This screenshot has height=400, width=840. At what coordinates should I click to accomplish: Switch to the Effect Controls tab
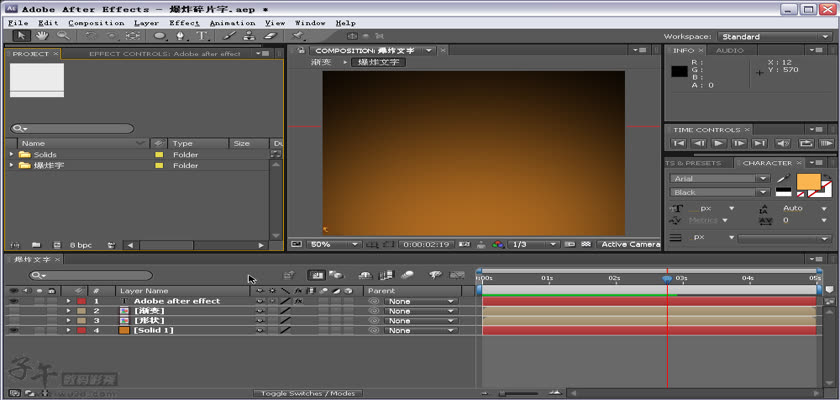click(164, 54)
